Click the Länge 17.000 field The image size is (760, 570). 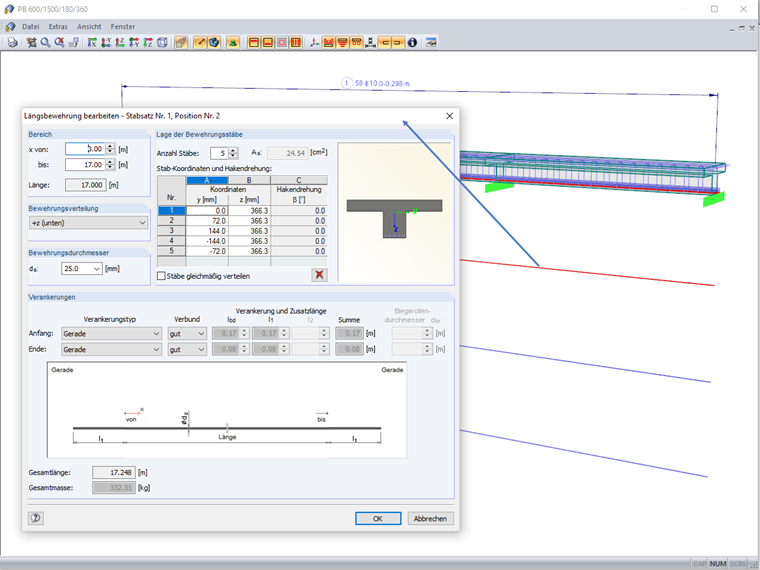pyautogui.click(x=86, y=185)
